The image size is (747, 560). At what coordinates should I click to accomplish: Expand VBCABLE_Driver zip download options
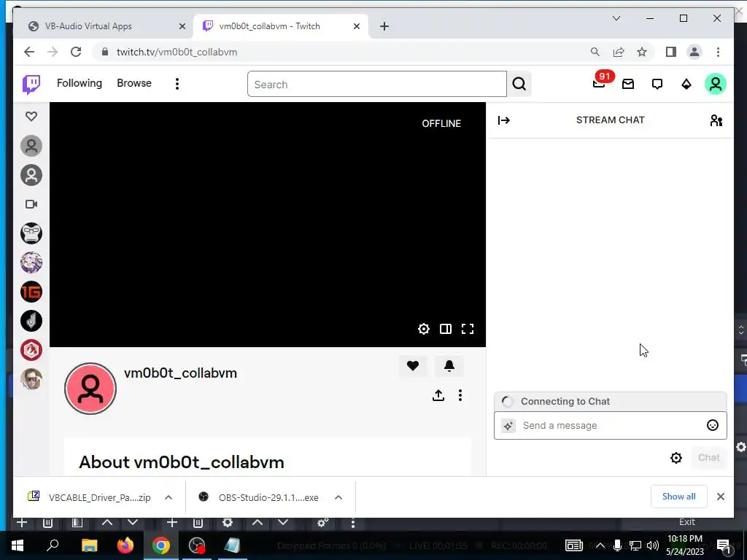pos(169,497)
